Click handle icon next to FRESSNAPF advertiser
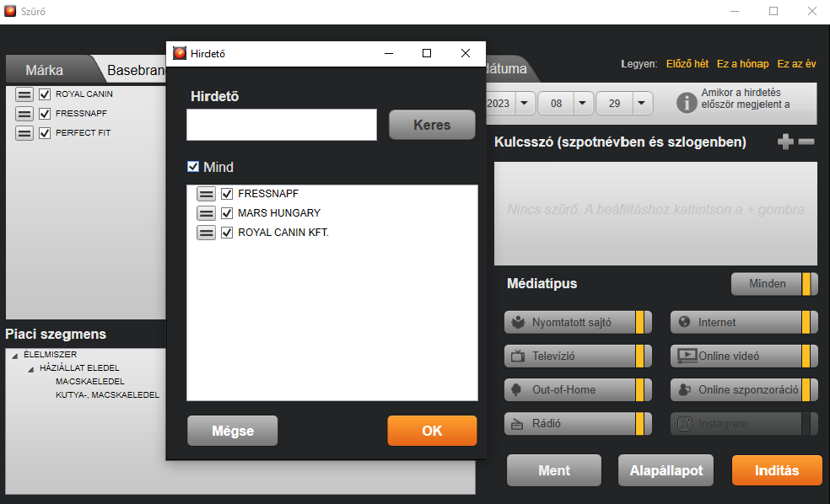The width and height of the screenshot is (830, 504). (206, 194)
